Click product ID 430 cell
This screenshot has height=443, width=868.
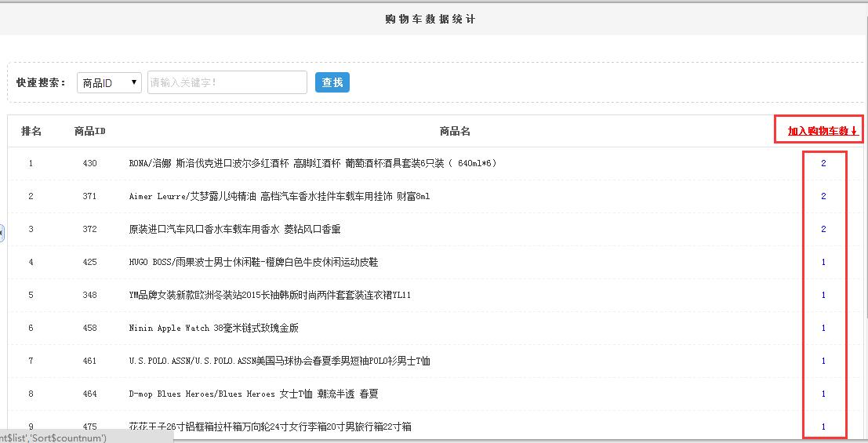pyautogui.click(x=89, y=163)
